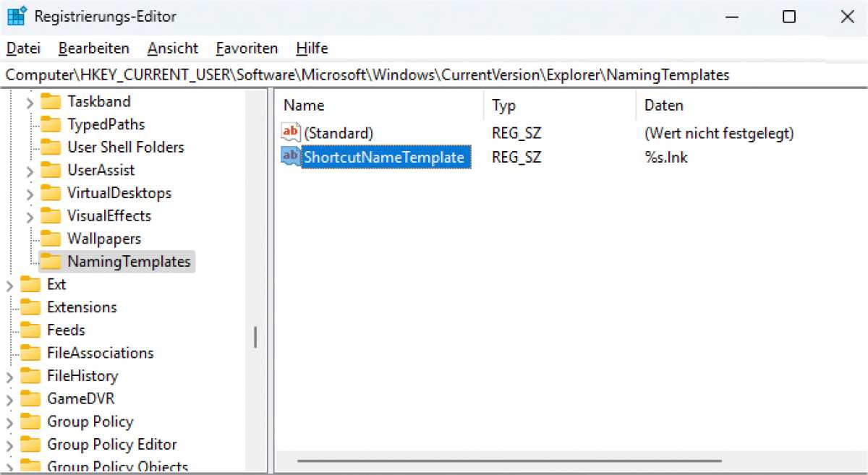Expand the Taskband tree node
868x475 pixels.
point(30,102)
